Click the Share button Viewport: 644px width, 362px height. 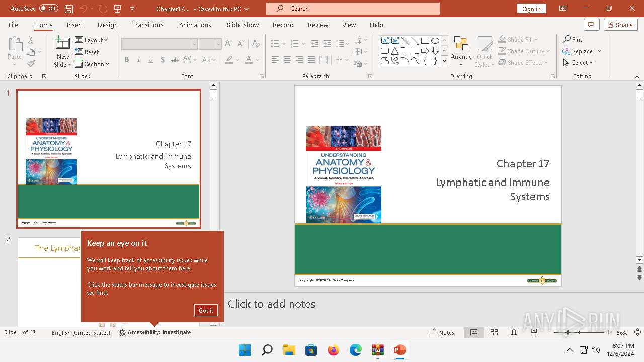pyautogui.click(x=620, y=25)
